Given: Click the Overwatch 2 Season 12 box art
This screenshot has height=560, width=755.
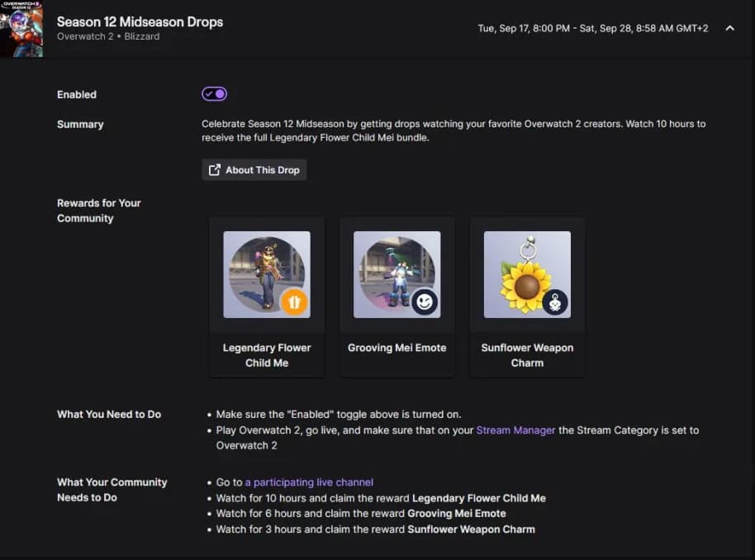Looking at the screenshot, I should (21, 28).
